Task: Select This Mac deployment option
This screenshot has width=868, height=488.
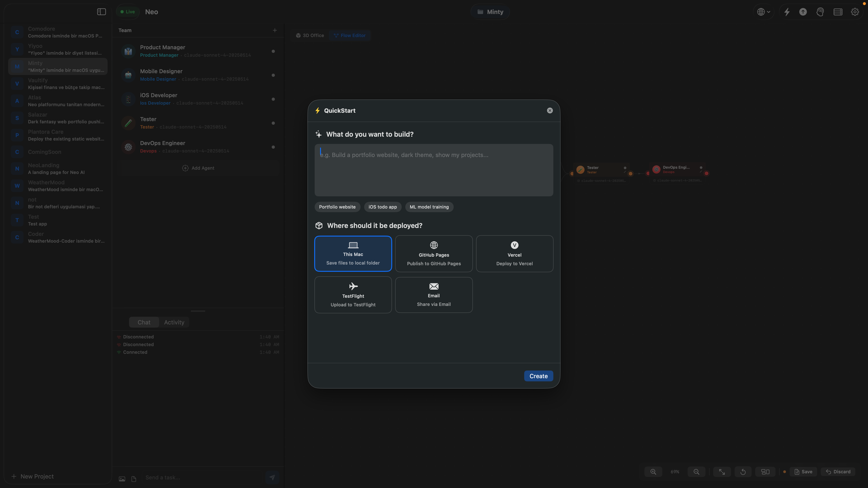Action: click(x=353, y=253)
